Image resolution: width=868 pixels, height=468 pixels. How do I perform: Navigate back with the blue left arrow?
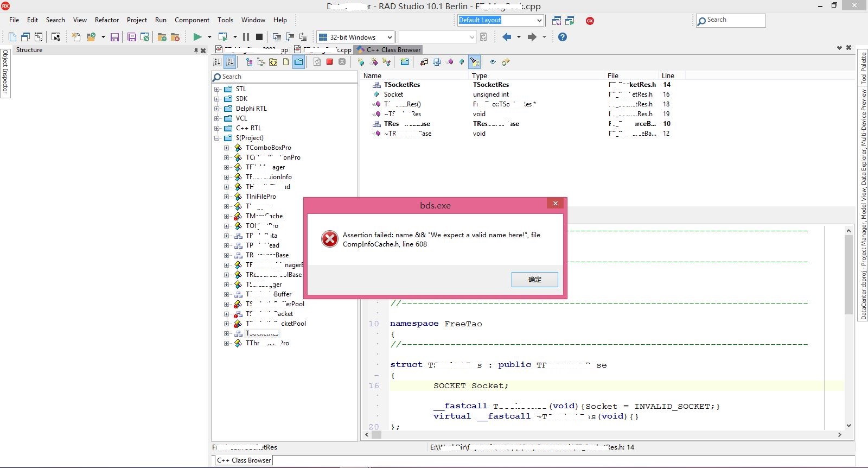coord(507,37)
